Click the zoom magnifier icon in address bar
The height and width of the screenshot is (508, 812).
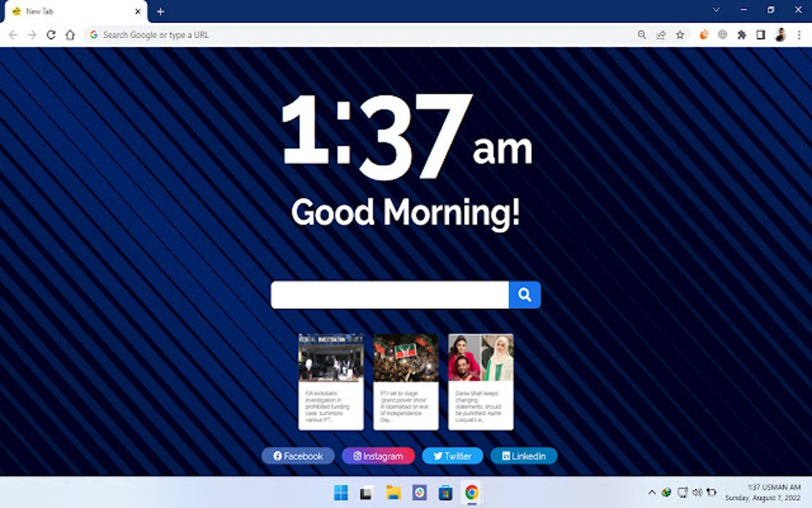click(x=641, y=34)
